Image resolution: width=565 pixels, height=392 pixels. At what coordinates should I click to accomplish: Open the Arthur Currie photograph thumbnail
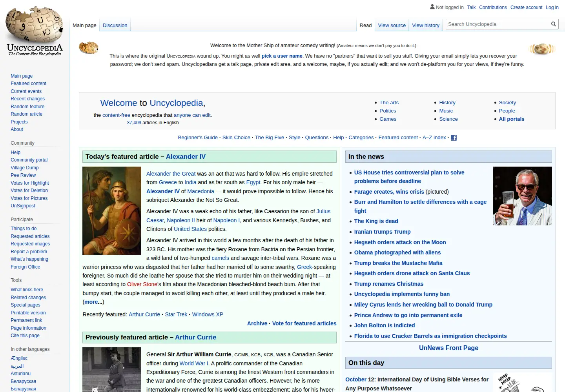click(112, 370)
